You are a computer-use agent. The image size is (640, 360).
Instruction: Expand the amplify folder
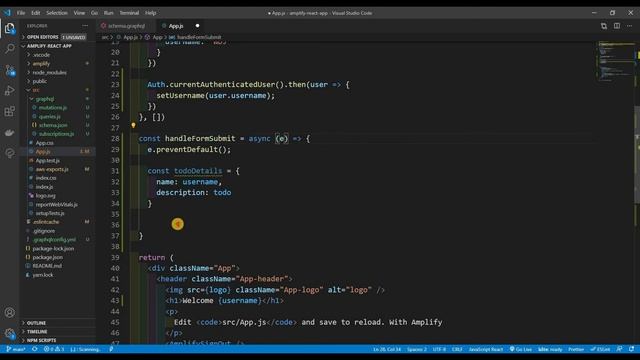click(41, 64)
